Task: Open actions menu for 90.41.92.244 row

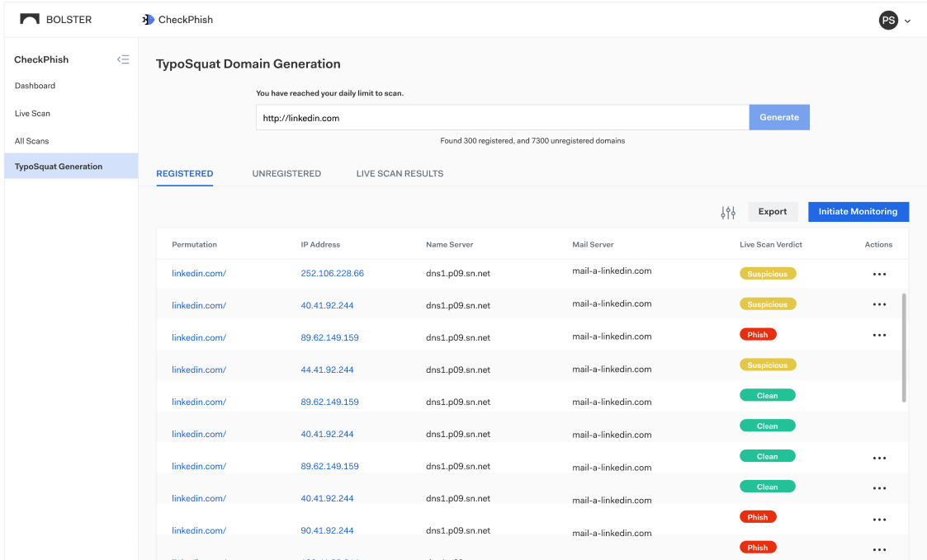Action: click(879, 520)
